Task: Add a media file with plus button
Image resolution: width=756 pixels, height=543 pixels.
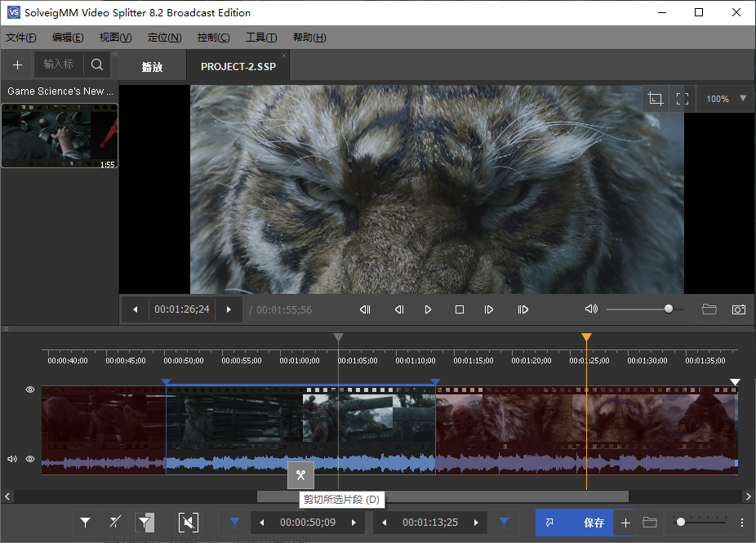Action: (17, 65)
